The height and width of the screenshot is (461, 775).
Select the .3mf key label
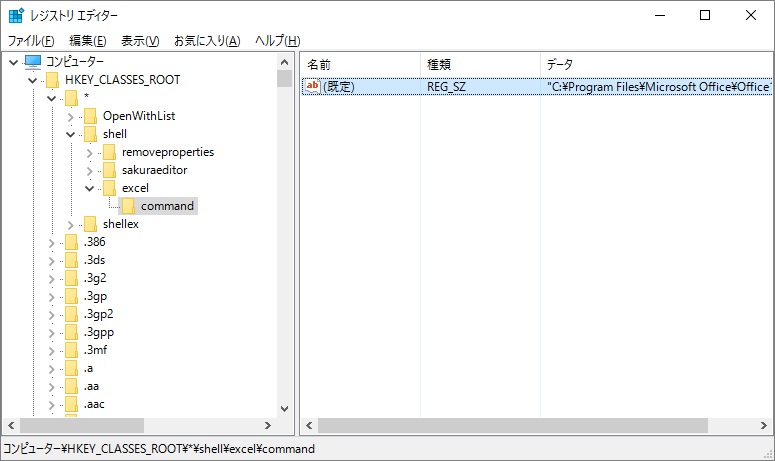(x=95, y=350)
